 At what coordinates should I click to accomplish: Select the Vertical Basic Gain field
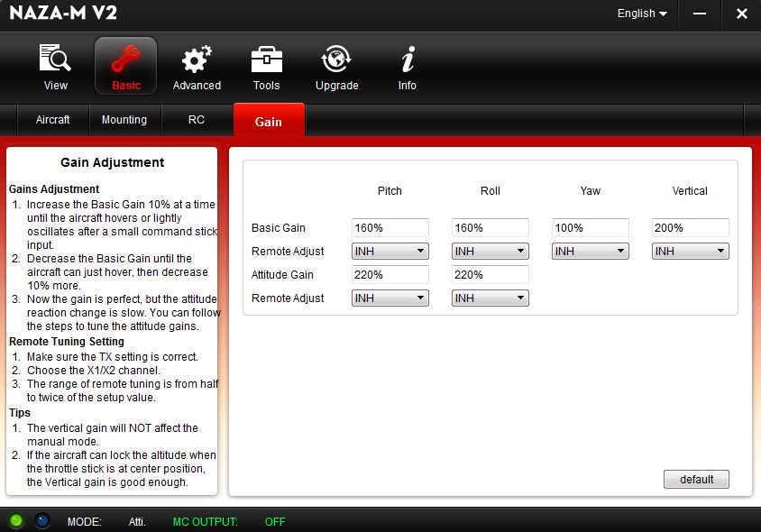pos(690,228)
